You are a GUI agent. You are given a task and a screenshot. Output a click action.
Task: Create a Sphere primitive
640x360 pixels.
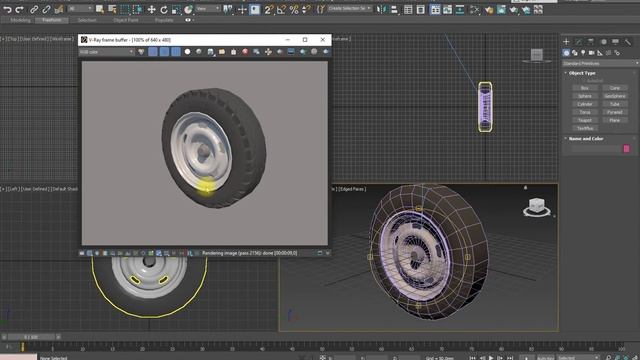[x=584, y=96]
